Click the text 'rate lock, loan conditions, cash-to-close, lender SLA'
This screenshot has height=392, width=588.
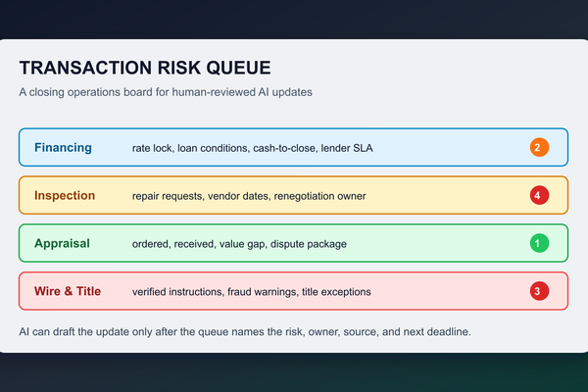tap(253, 148)
